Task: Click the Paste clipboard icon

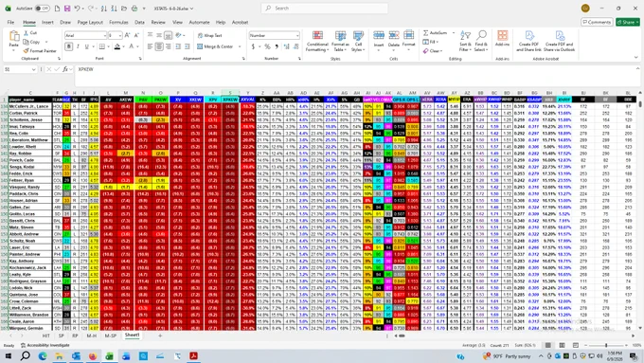Action: pyautogui.click(x=14, y=37)
